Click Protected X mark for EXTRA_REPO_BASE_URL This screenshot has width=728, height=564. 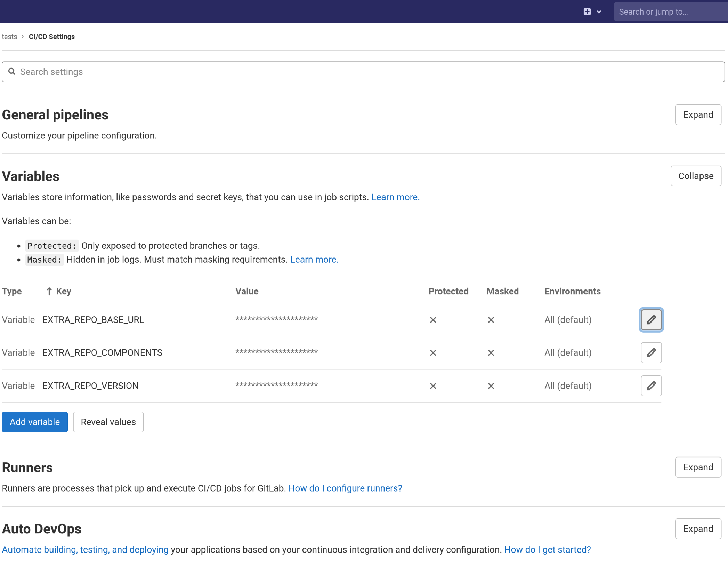[433, 320]
